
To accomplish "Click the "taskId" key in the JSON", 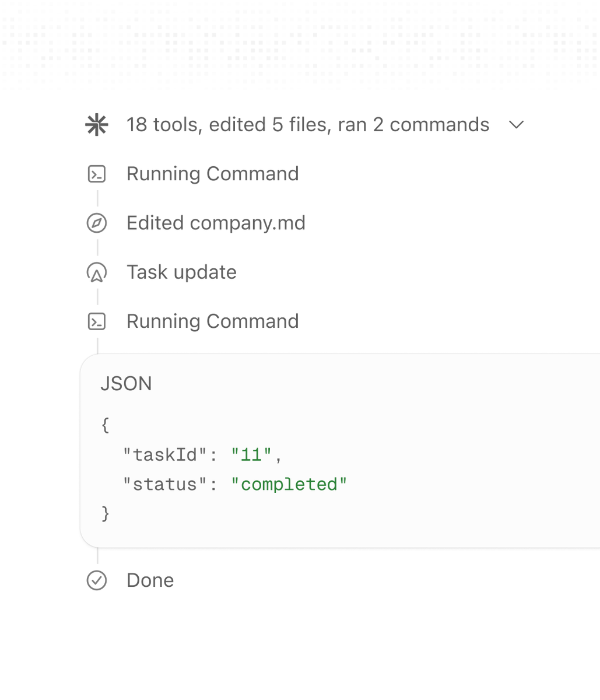I will 166,455.
